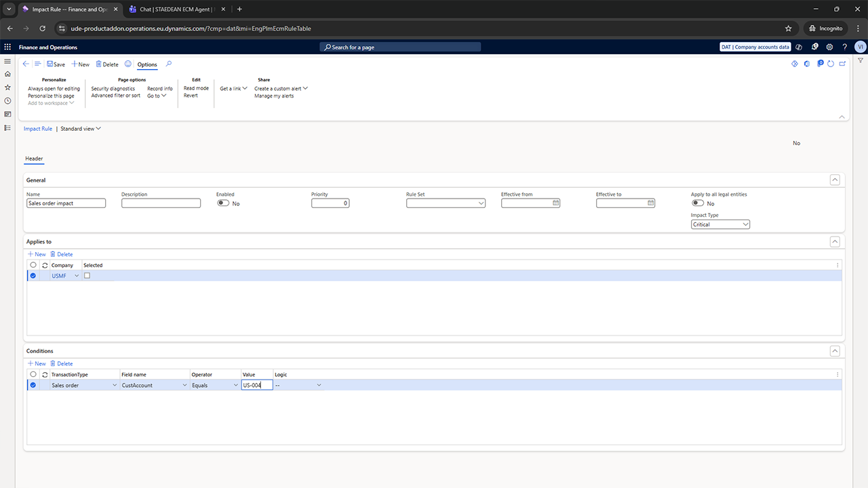This screenshot has width=868, height=488.
Task: Open the Effective to calendar picker
Action: coord(651,203)
